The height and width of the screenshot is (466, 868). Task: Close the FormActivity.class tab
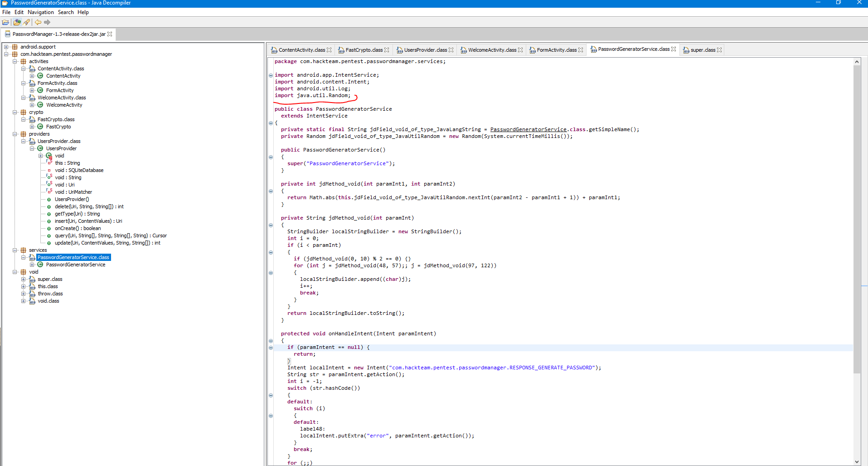click(581, 50)
